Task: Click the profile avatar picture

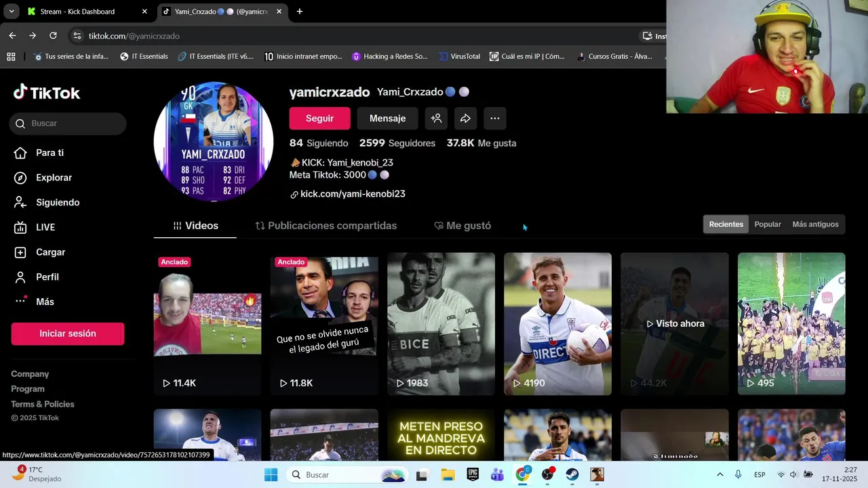Action: pyautogui.click(x=214, y=142)
